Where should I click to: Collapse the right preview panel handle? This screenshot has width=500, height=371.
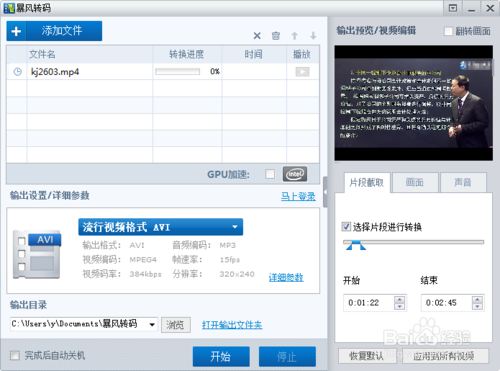click(x=325, y=192)
